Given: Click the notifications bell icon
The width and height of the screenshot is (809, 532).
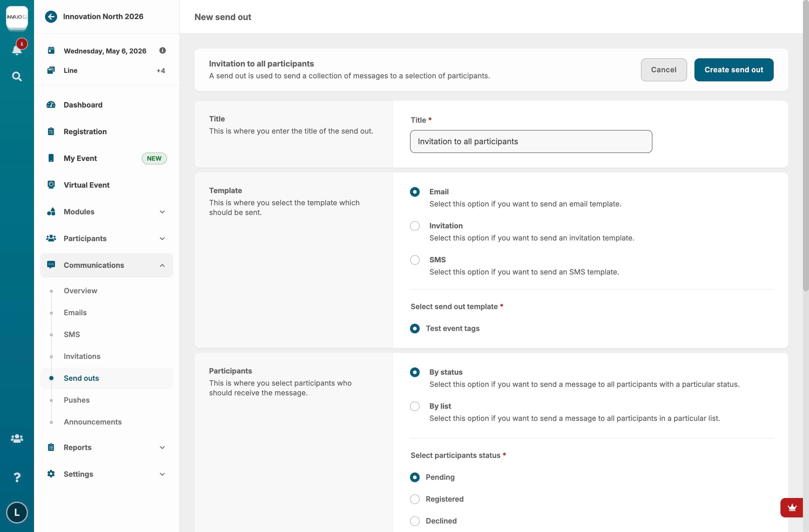Looking at the screenshot, I should (x=17, y=49).
